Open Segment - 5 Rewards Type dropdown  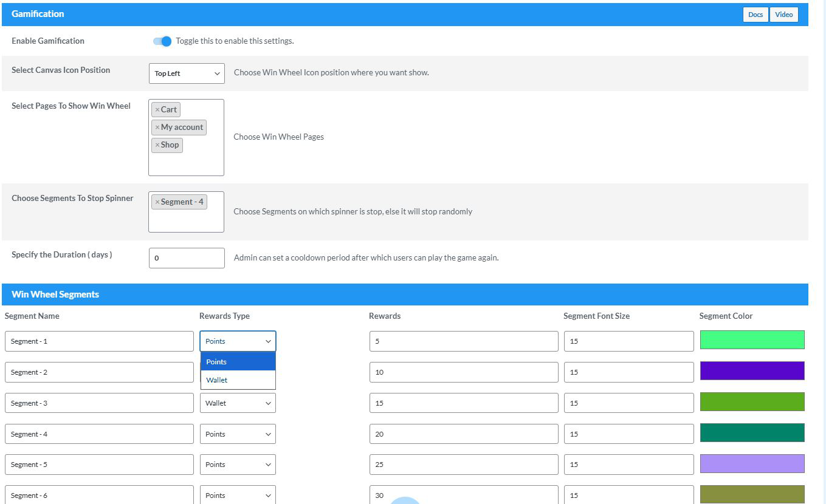click(x=237, y=464)
